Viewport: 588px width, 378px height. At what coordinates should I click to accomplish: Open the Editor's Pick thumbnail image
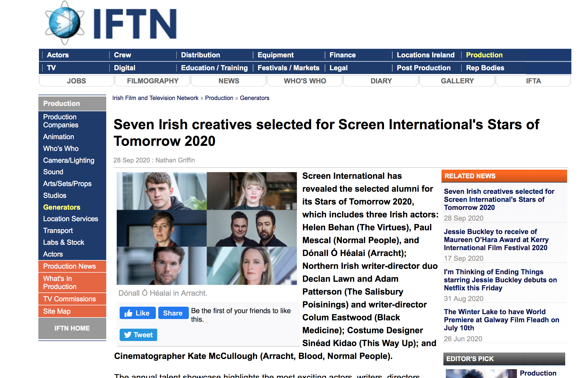coord(481,373)
